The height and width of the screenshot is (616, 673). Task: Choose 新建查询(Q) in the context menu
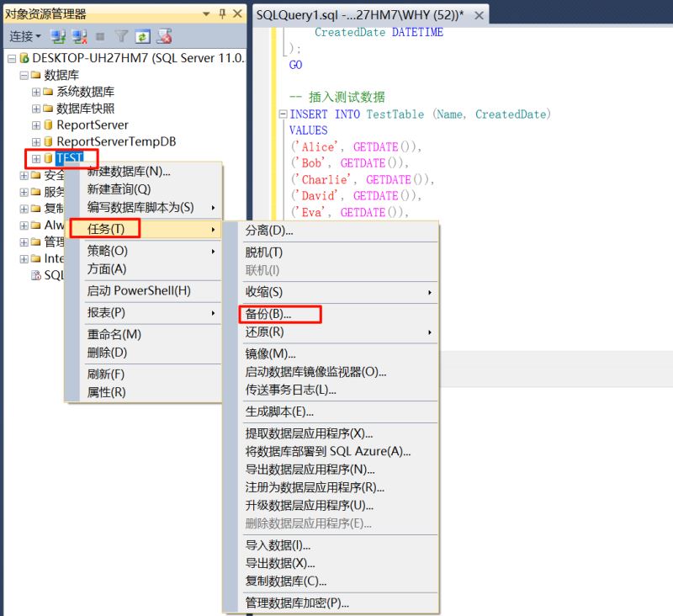pyautogui.click(x=119, y=189)
